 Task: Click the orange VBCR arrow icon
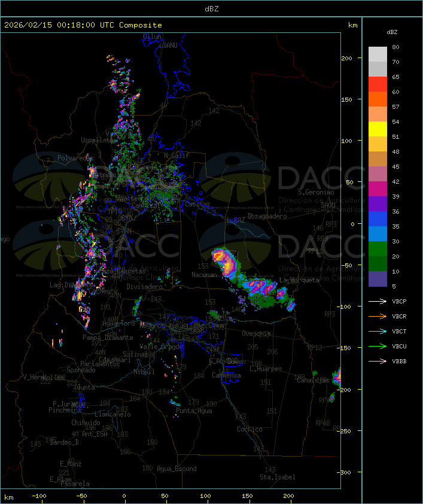[x=378, y=316]
